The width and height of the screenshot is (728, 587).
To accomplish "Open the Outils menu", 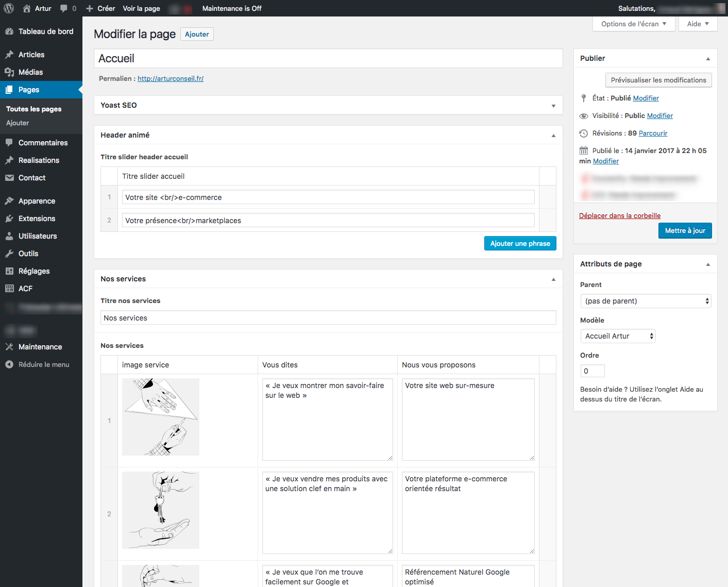I will coord(28,254).
